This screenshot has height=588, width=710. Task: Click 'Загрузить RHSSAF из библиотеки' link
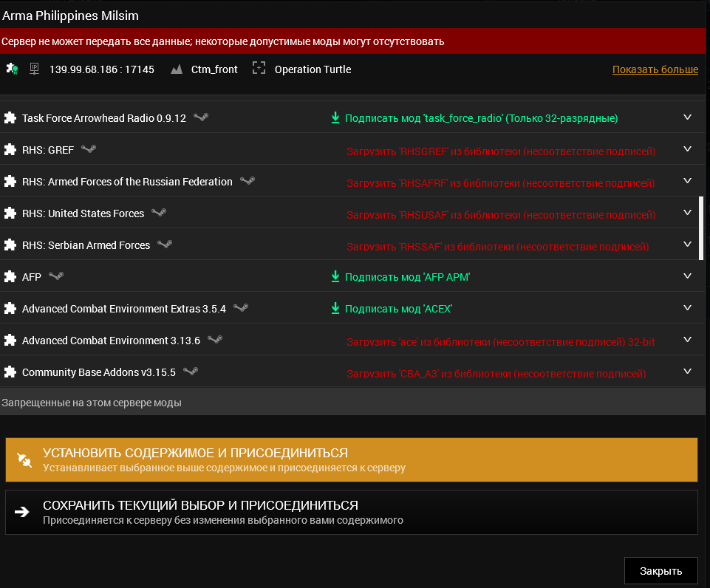498,247
